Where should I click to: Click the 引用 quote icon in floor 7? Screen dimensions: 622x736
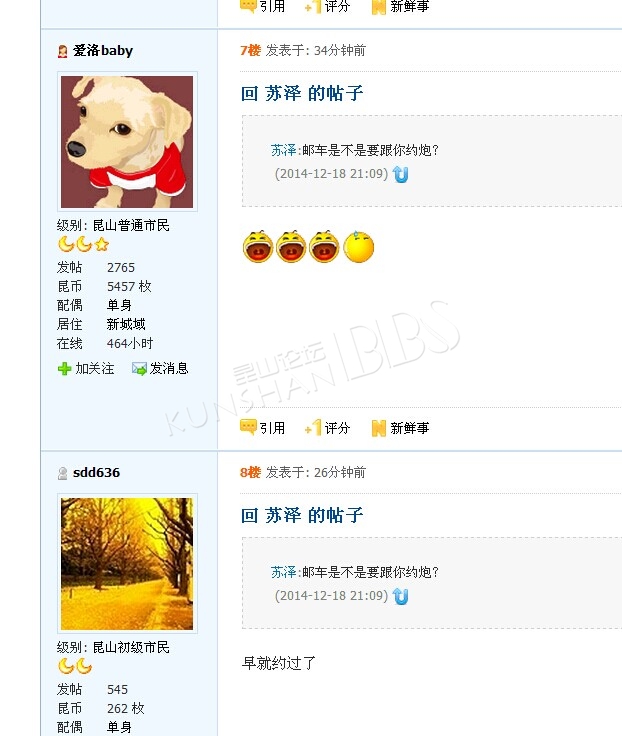click(248, 427)
